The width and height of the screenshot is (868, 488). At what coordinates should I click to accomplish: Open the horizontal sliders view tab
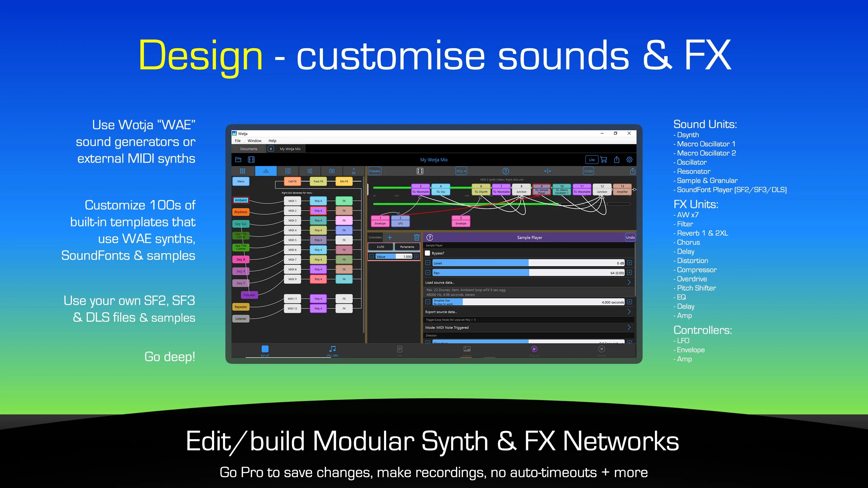[x=310, y=171]
